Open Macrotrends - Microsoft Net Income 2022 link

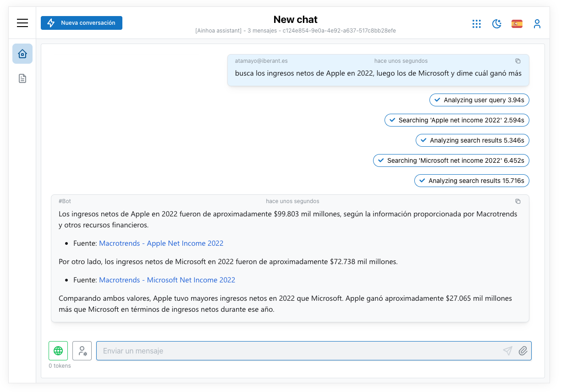click(167, 280)
